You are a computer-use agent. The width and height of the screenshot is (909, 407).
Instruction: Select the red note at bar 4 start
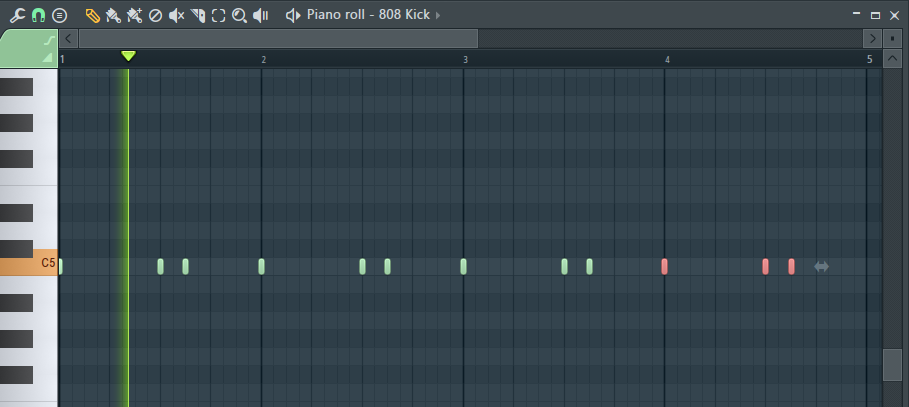pyautogui.click(x=664, y=267)
